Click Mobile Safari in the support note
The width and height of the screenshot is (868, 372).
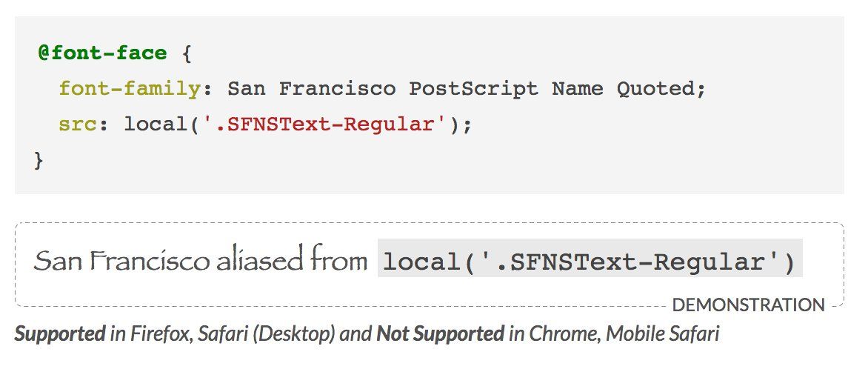(x=663, y=333)
